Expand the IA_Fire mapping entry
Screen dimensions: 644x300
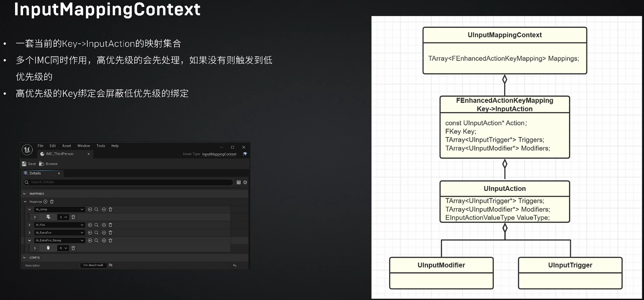29,225
